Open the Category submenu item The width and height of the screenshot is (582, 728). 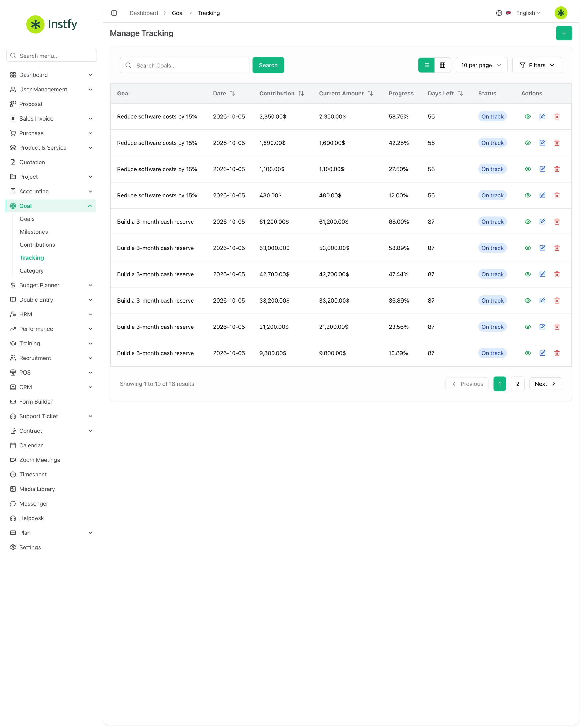point(32,270)
